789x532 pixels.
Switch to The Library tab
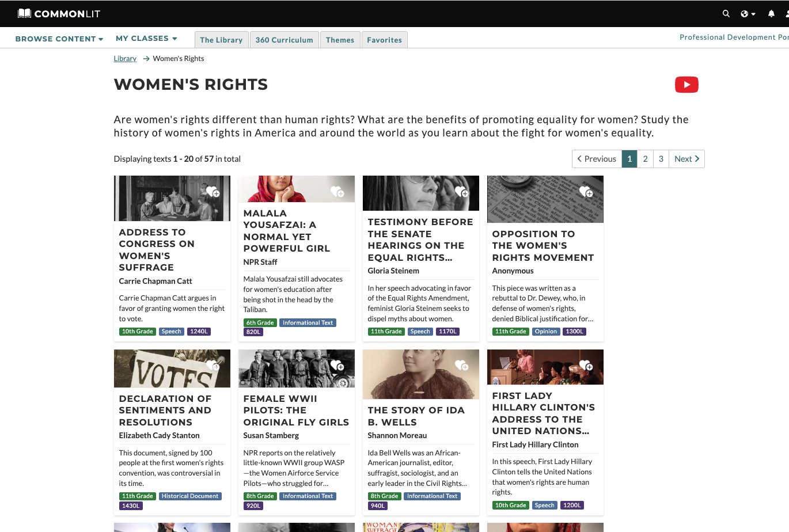(222, 40)
